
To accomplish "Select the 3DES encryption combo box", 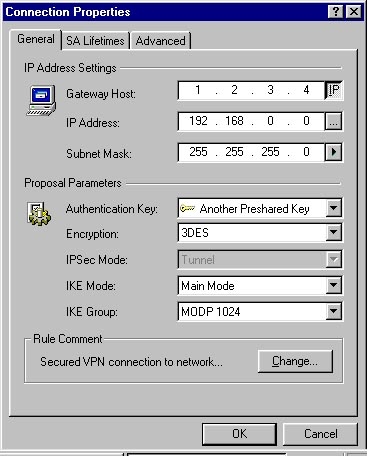I will coord(260,233).
